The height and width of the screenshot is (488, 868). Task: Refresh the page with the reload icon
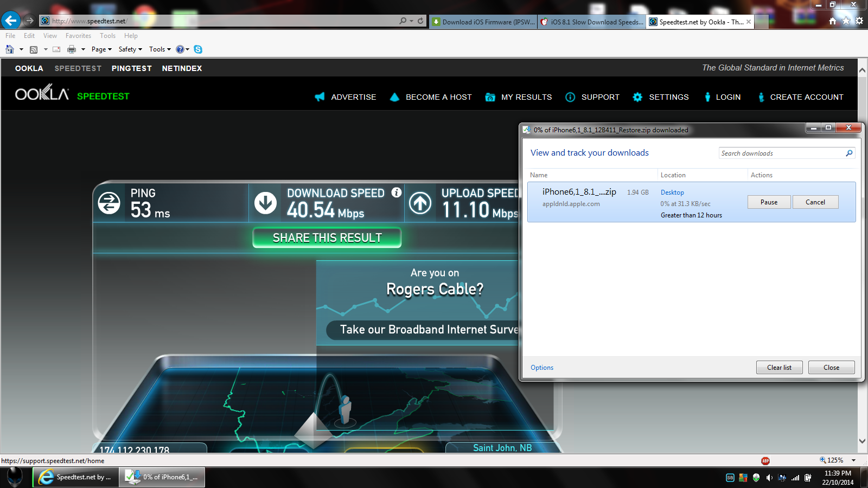click(420, 21)
